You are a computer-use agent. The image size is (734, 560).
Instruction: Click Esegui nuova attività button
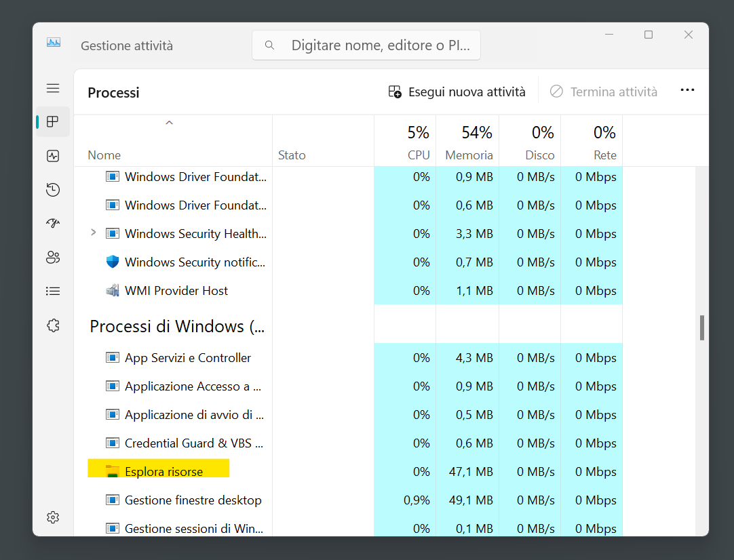click(457, 92)
